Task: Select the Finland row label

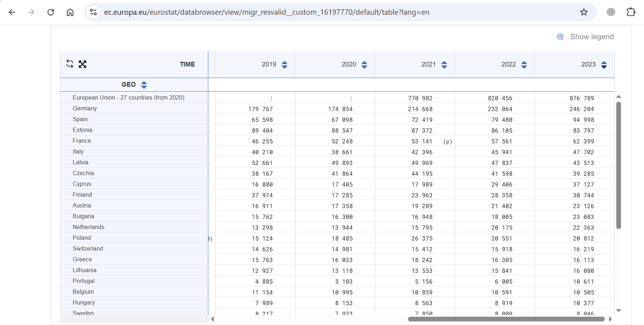Action: (x=82, y=194)
